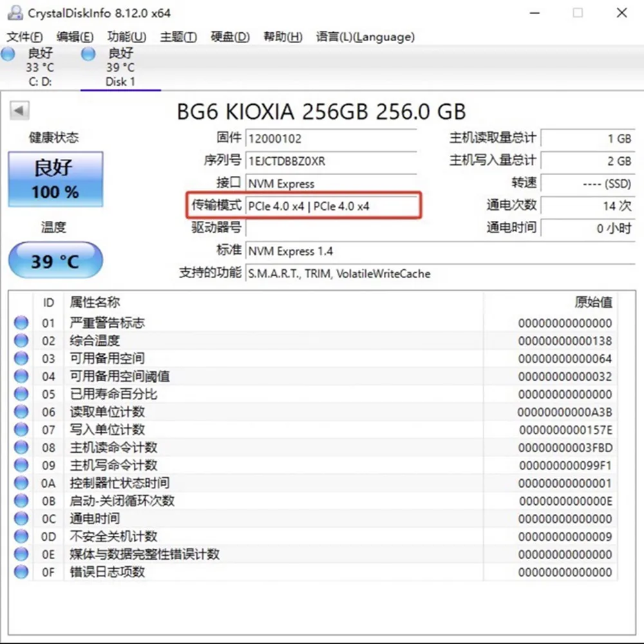Viewport: 644px width, 644px height.
Task: Expand the 编辑 menu
Action: [75, 37]
